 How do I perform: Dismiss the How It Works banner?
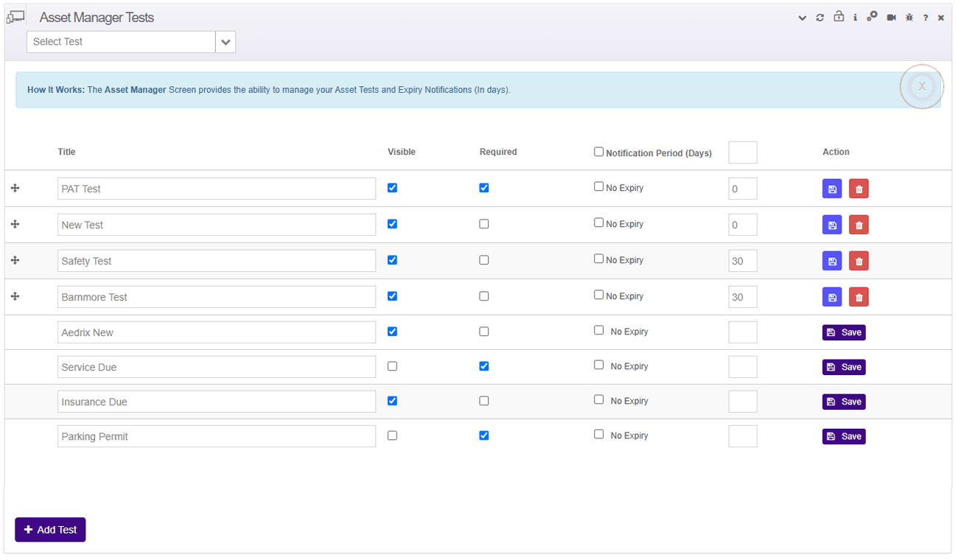click(922, 86)
